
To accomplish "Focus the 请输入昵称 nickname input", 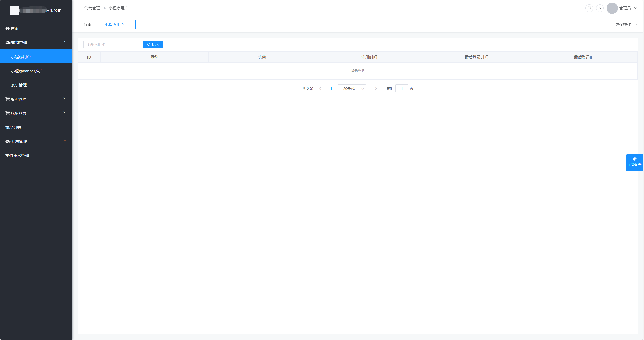I will (112, 45).
